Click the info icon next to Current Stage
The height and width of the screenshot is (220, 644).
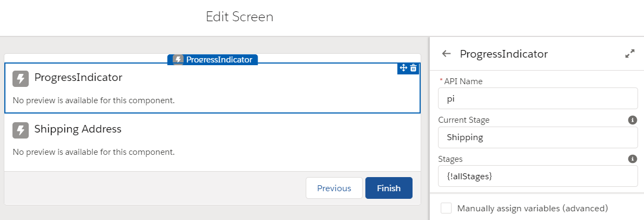(x=633, y=120)
